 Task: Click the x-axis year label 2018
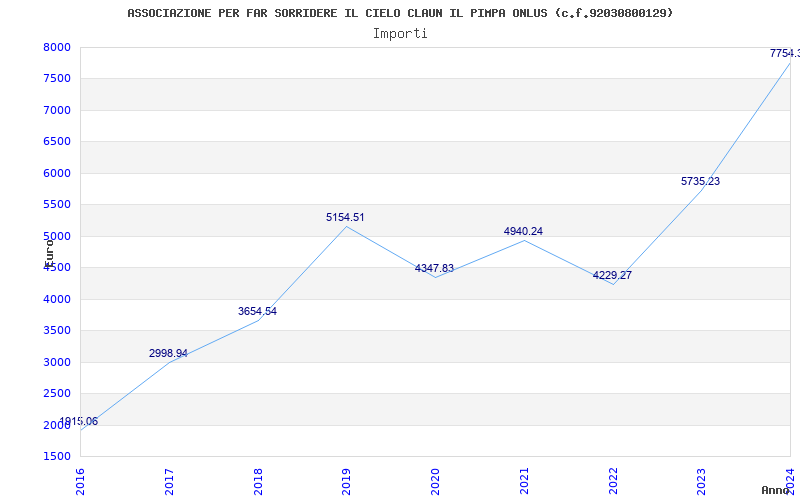point(258,482)
